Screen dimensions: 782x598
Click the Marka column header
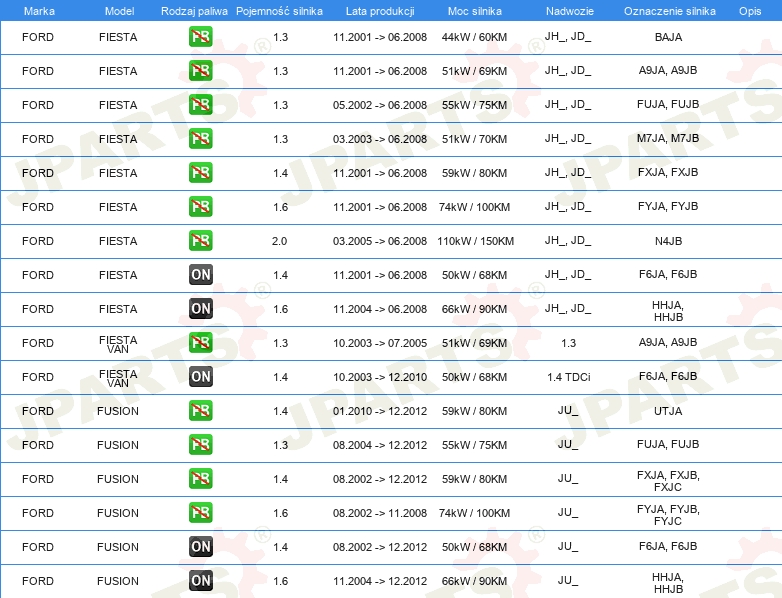39,11
